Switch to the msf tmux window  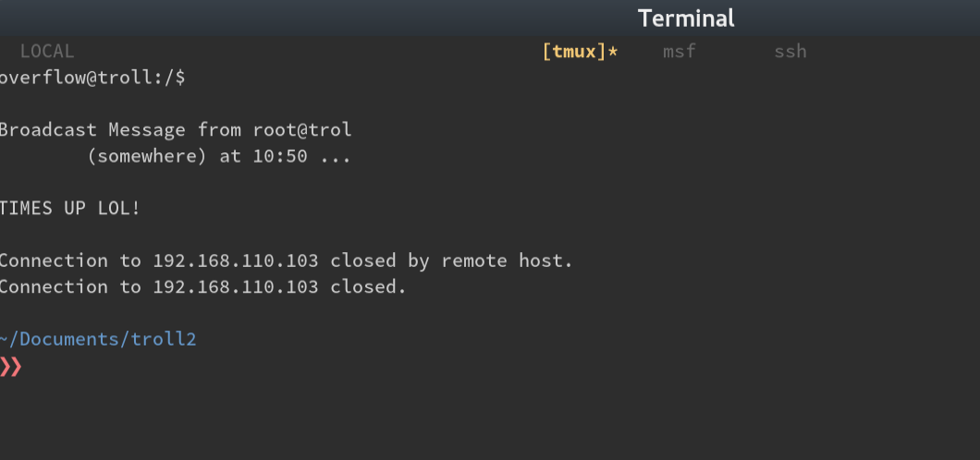coord(680,51)
